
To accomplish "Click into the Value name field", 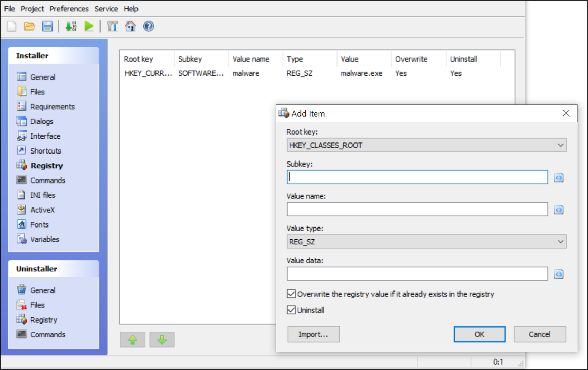I will 417,210.
